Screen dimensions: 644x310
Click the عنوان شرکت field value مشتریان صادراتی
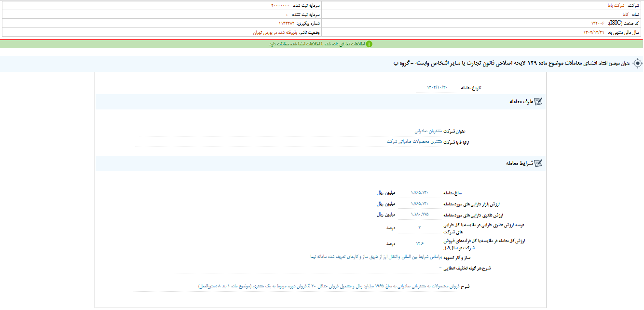coord(427,131)
